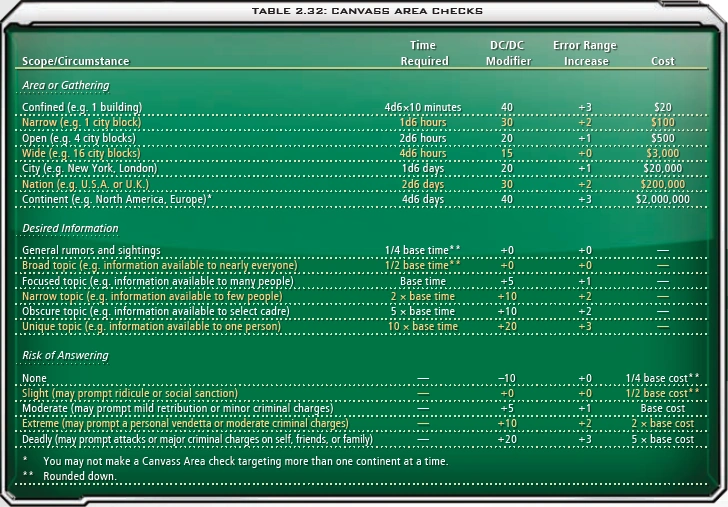
Task: Click the '+20' DC modifier in Deadly row
Action: [x=507, y=439]
